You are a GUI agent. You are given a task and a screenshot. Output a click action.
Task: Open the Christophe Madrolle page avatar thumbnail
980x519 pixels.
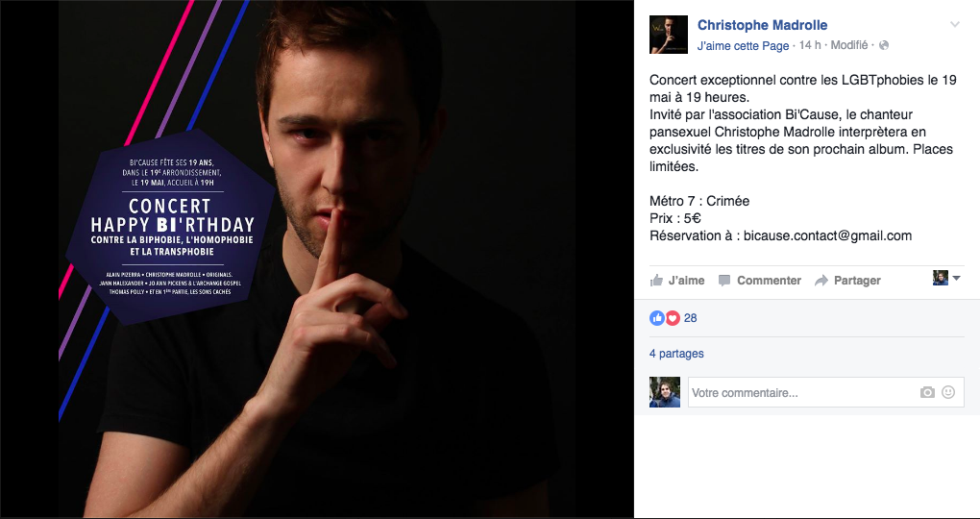[x=669, y=35]
